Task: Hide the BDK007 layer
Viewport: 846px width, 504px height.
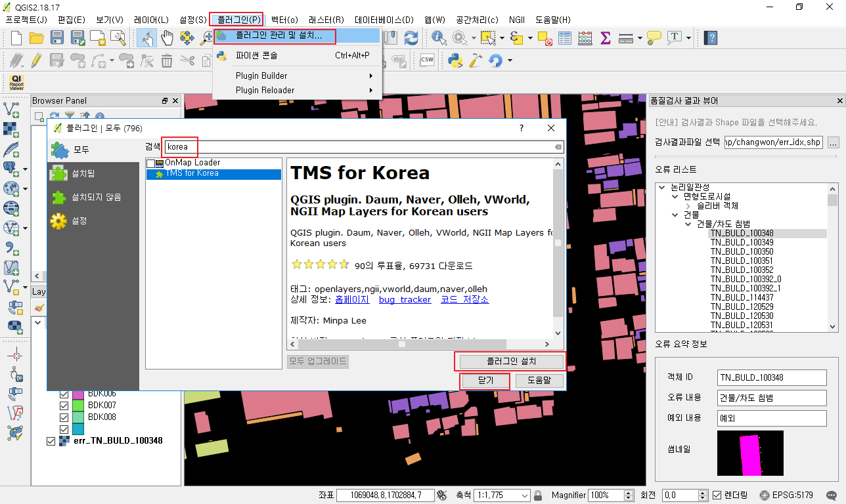Action: pyautogui.click(x=64, y=406)
